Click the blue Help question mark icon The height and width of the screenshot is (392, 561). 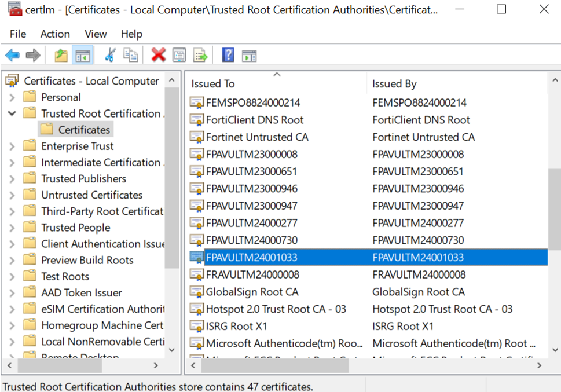click(228, 56)
